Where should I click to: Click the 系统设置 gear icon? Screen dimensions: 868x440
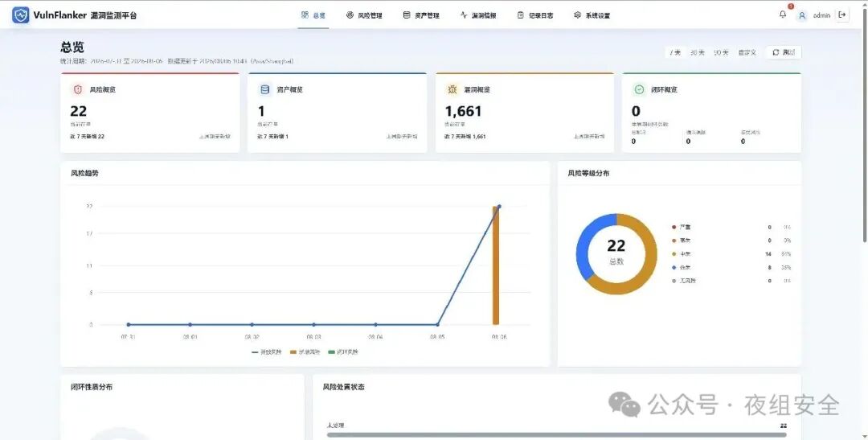(x=577, y=15)
